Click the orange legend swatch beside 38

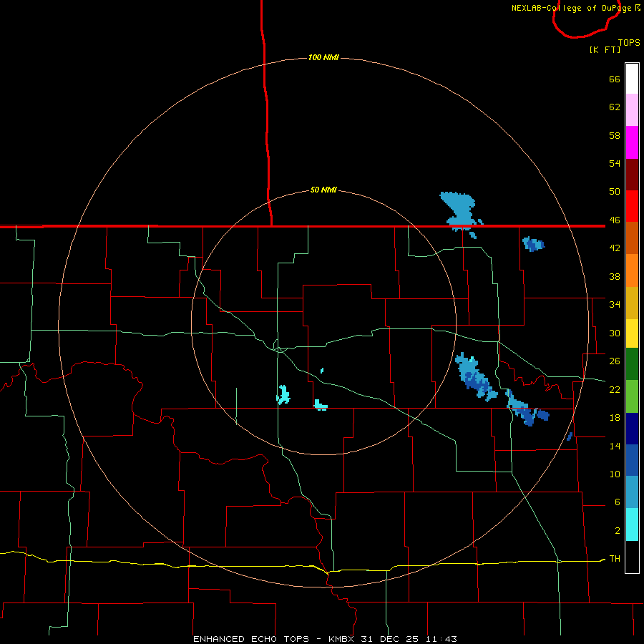point(632,270)
